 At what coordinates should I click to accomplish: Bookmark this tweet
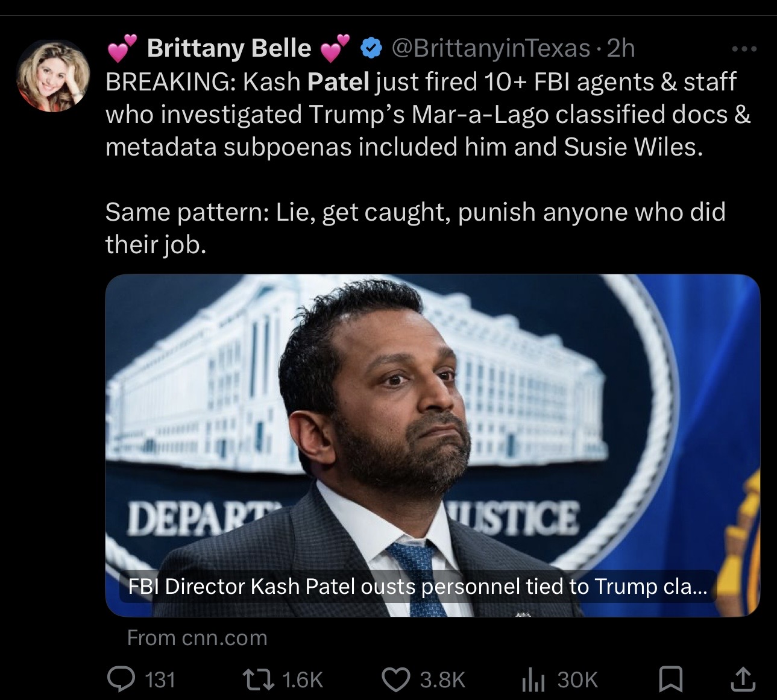(x=670, y=680)
